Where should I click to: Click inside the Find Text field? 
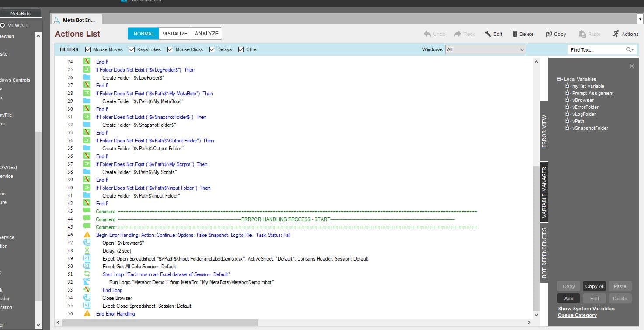[596, 50]
